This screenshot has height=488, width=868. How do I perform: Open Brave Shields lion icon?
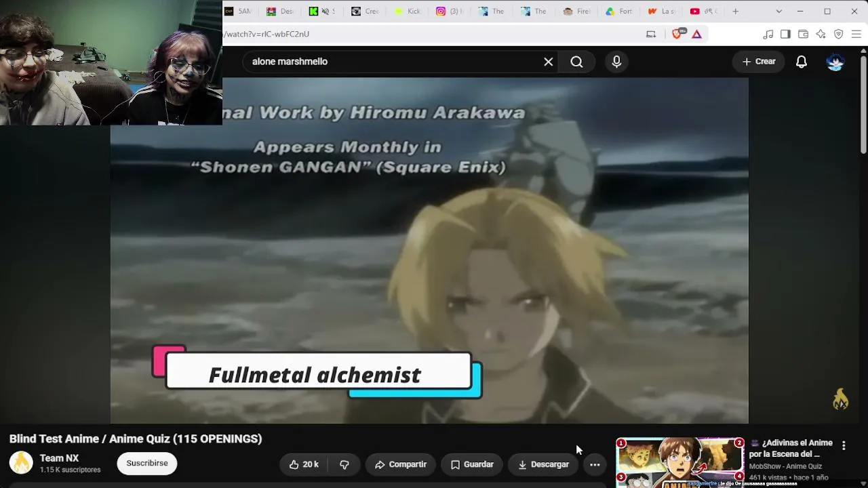(x=677, y=34)
